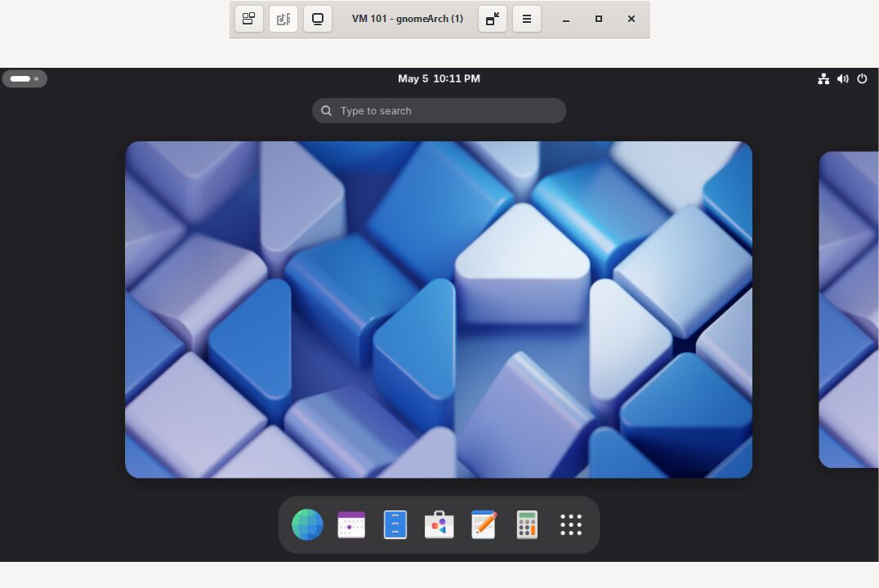This screenshot has height=588, width=879.
Task: Open the Files app from the dock
Action: [395, 525]
